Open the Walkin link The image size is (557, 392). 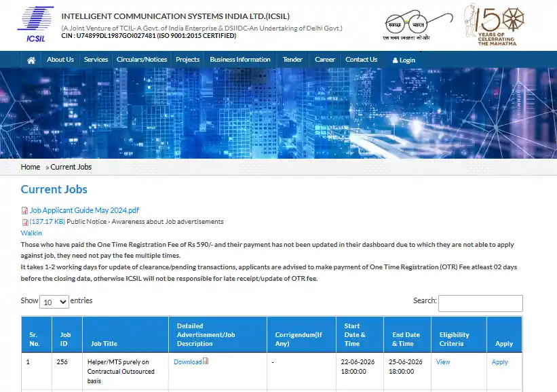tap(31, 233)
